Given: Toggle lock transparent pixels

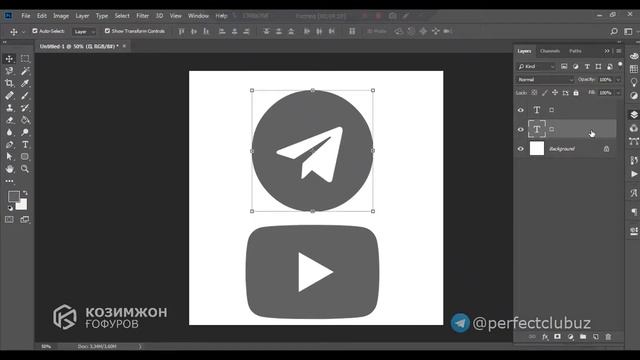Looking at the screenshot, I should pyautogui.click(x=534, y=93).
